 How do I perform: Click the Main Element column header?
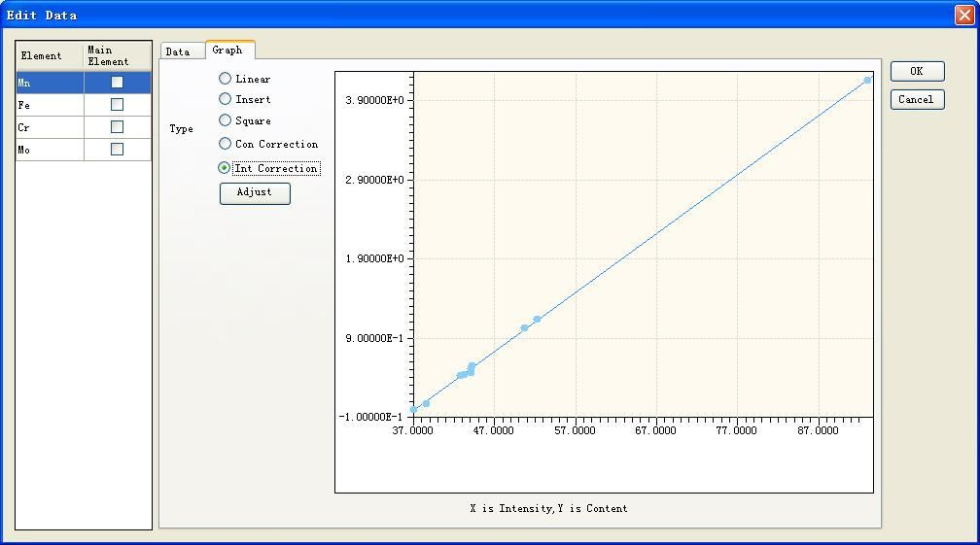click(117, 56)
